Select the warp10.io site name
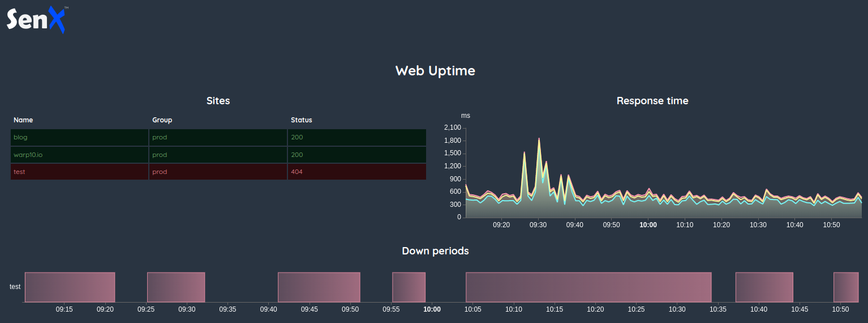The image size is (868, 323). [x=24, y=155]
